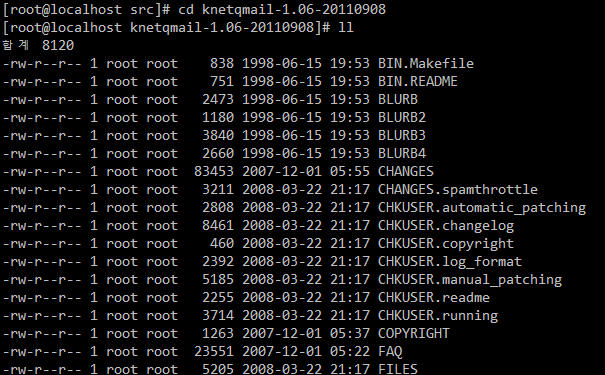
Task: Select the BLURB file entry
Action: [x=398, y=100]
